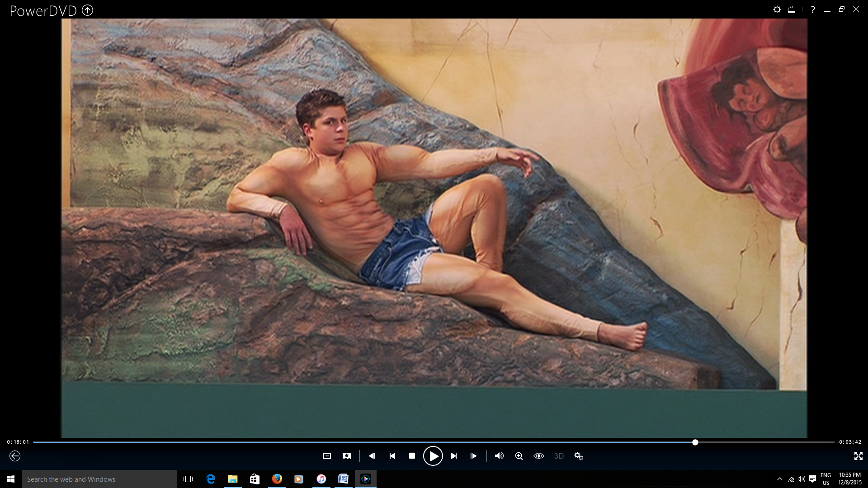Open Windows Store from taskbar

pos(255,479)
